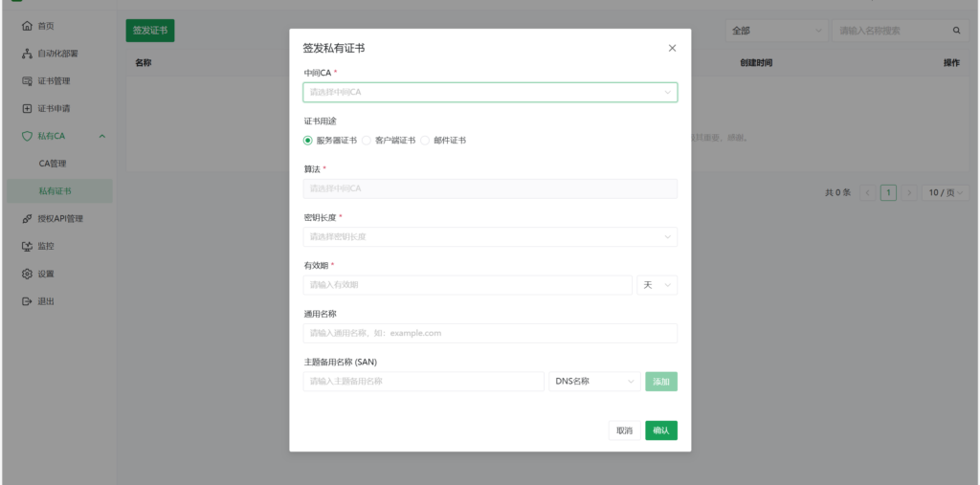Click the logout icon in sidebar
Viewport: 980px width, 485px height.
pyautogui.click(x=26, y=301)
